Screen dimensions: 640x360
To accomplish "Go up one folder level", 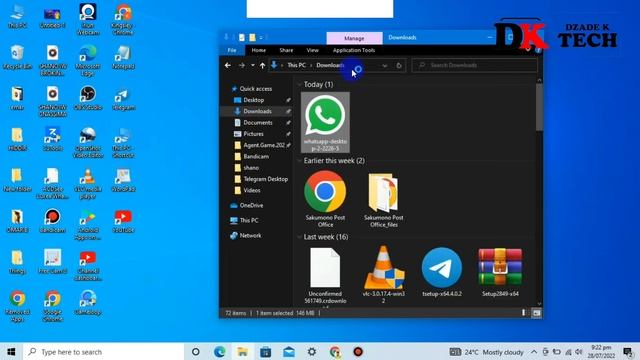I will 262,65.
